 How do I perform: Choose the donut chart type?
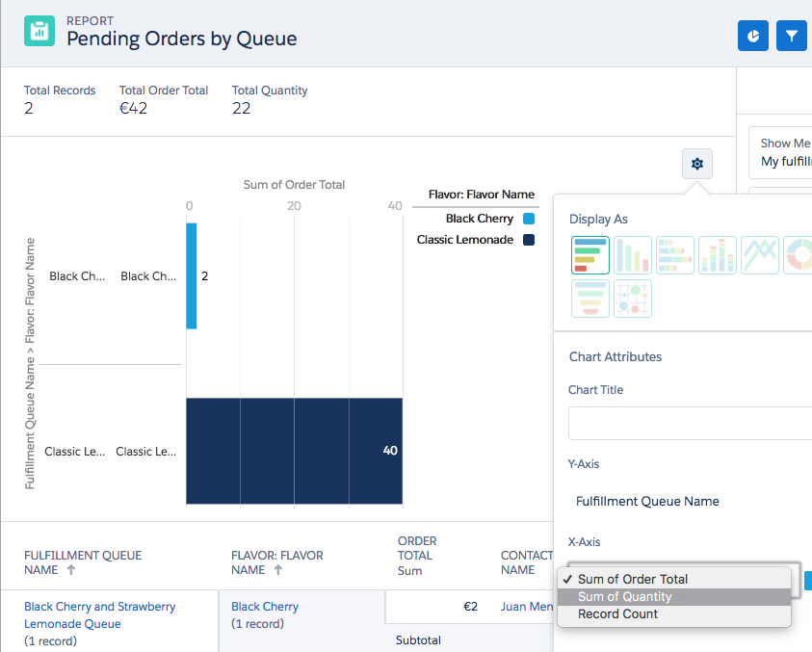point(799,255)
